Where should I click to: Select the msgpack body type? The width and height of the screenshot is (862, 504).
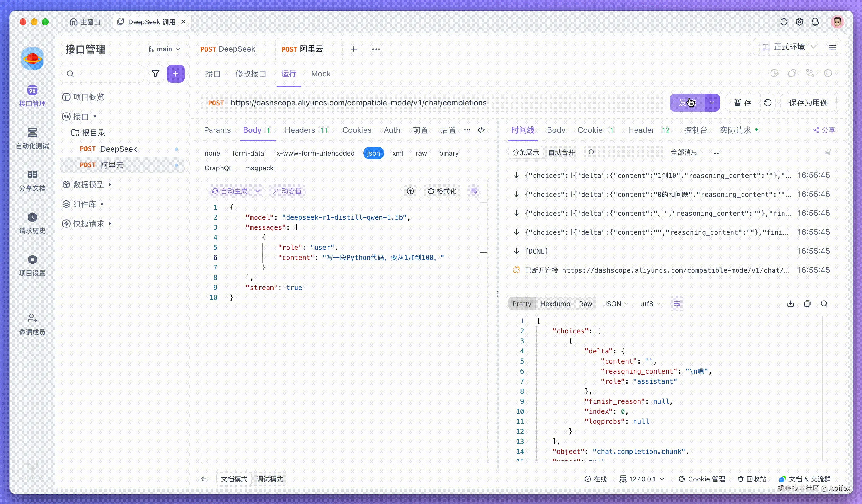tap(259, 168)
